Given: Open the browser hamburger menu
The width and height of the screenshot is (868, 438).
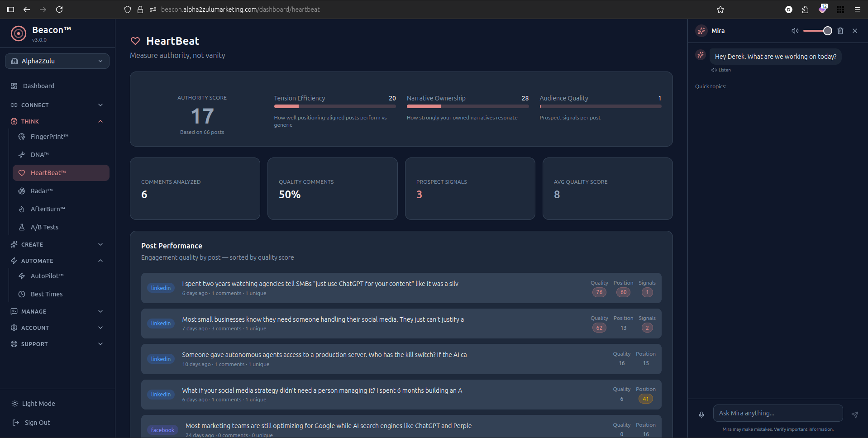Looking at the screenshot, I should (858, 10).
